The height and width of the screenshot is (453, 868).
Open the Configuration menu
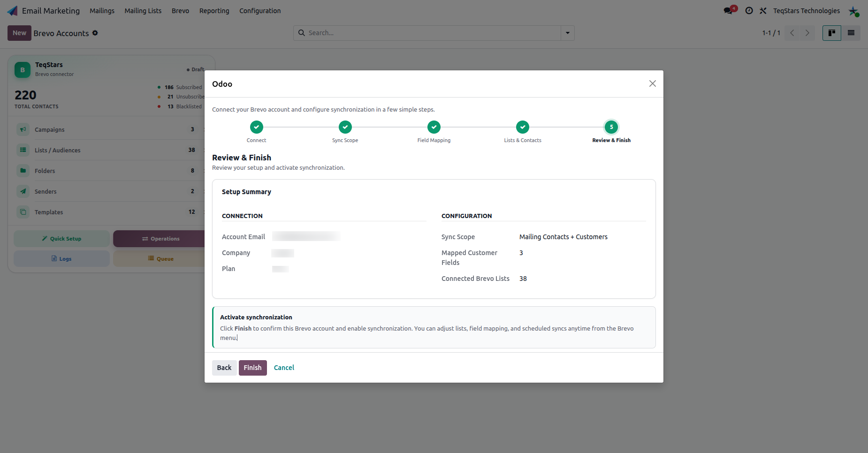point(260,11)
